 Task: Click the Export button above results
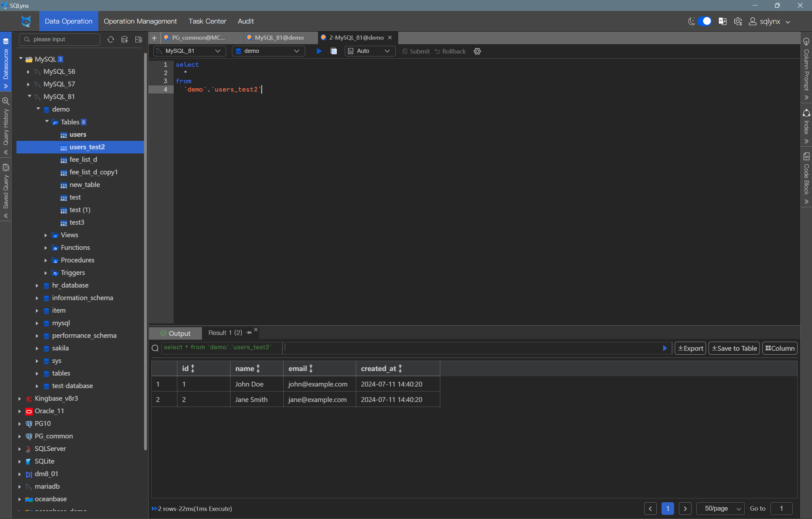click(x=690, y=348)
